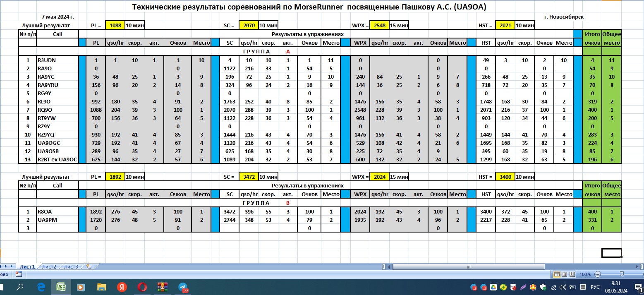Open the 100% zoom level dialog
This screenshot has width=644, height=295.
click(x=585, y=274)
